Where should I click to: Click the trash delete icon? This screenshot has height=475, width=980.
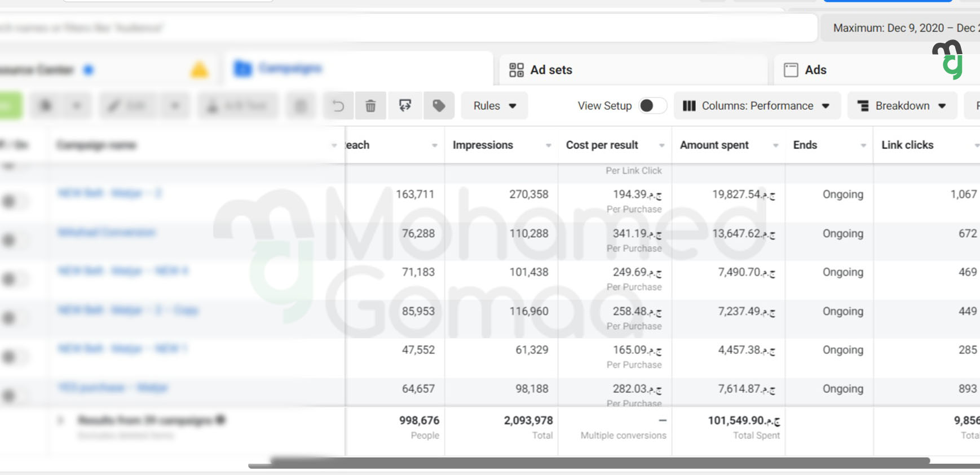click(x=370, y=106)
